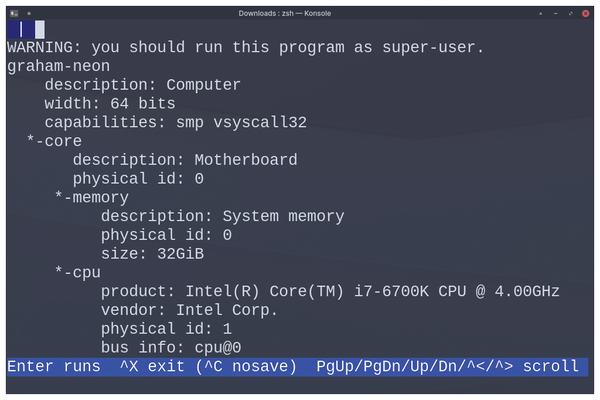The width and height of the screenshot is (600, 400).
Task: Select the '*-cpu' tree entry
Action: 78,273
